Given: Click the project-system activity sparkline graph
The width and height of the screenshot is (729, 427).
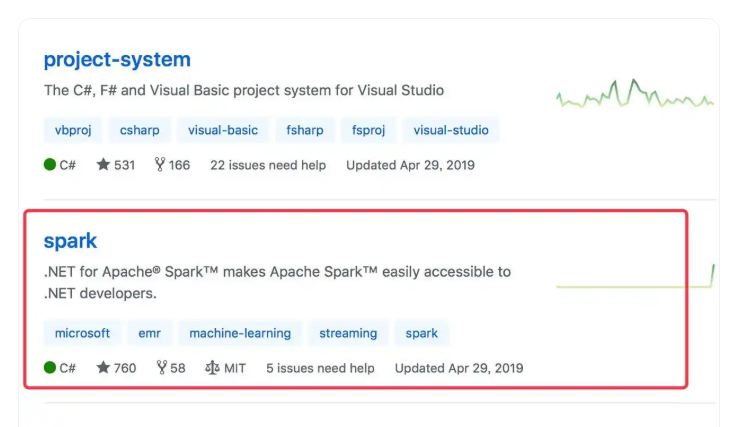Looking at the screenshot, I should 635,93.
